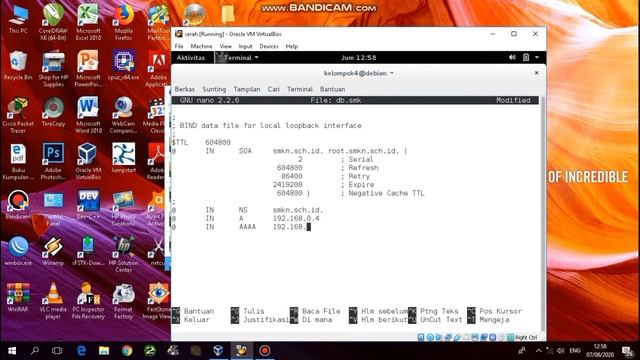640x360 pixels.
Task: Open Task View on taskbar
Action: (x=57, y=351)
